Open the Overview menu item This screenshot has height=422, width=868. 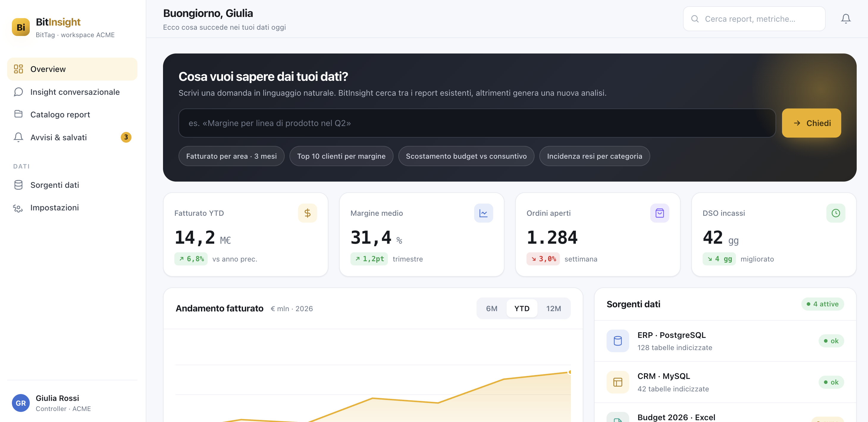click(72, 69)
